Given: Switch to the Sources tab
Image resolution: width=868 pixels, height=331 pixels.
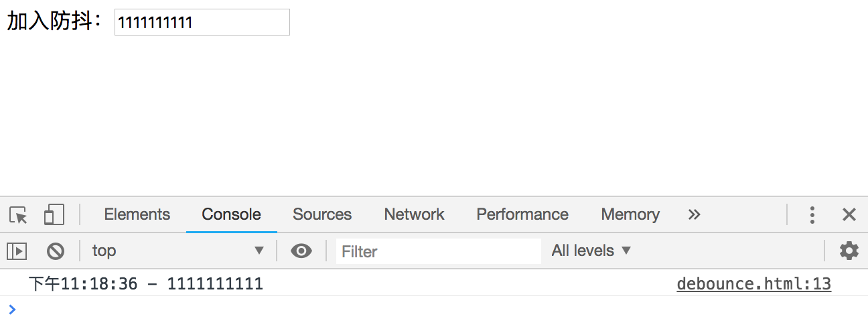Looking at the screenshot, I should click(322, 214).
